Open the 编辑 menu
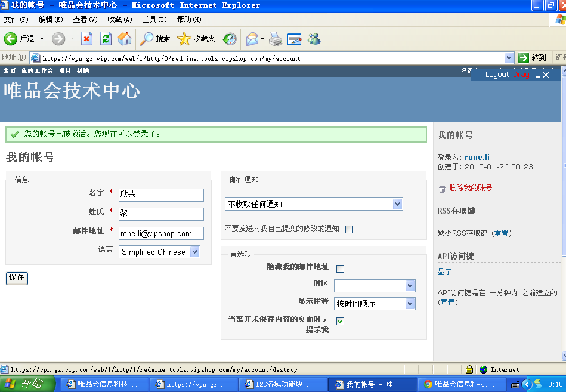The width and height of the screenshot is (566, 392). click(50, 20)
